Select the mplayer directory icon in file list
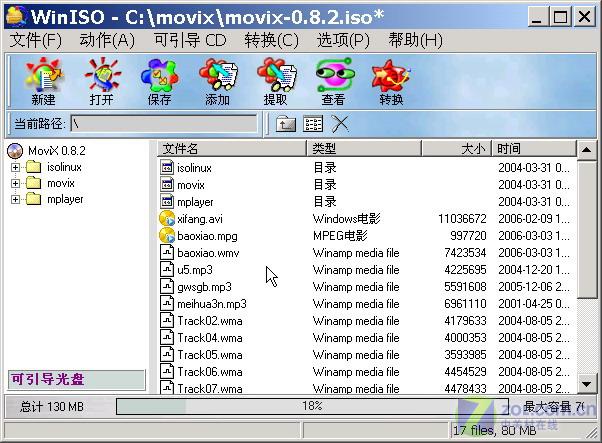The width and height of the screenshot is (602, 443). click(x=167, y=202)
